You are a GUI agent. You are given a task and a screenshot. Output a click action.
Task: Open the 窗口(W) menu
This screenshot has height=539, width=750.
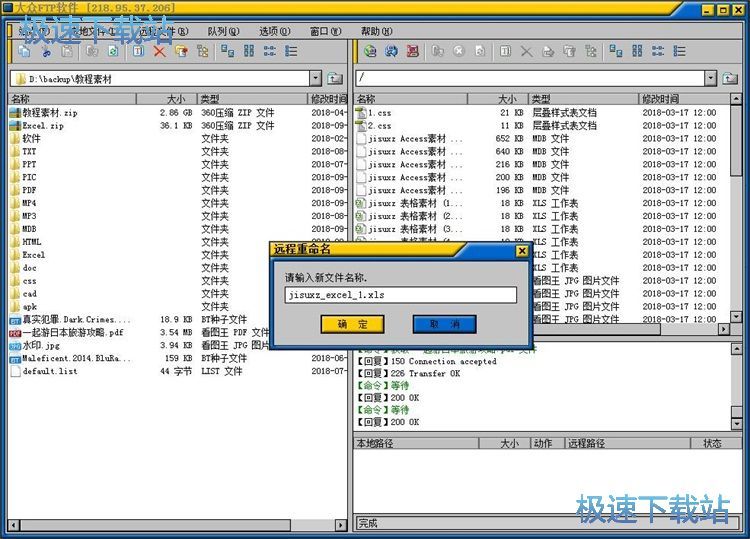[326, 32]
